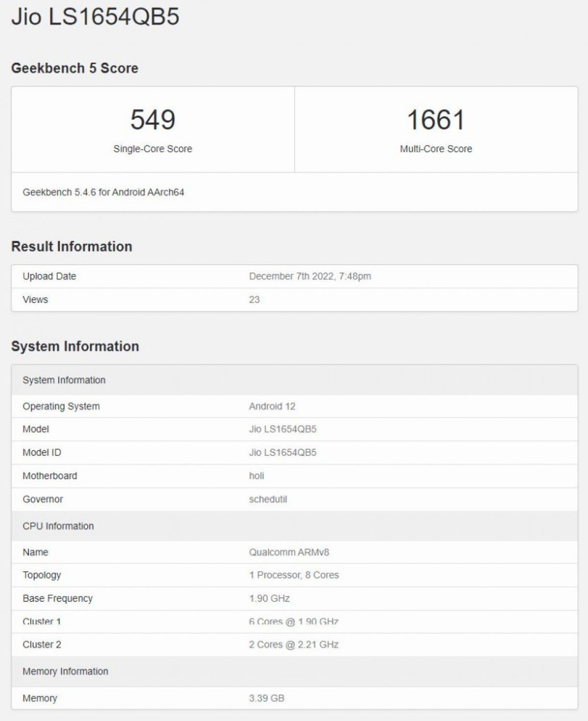Click the Motherboard value holi
The image size is (588, 721).
256,475
